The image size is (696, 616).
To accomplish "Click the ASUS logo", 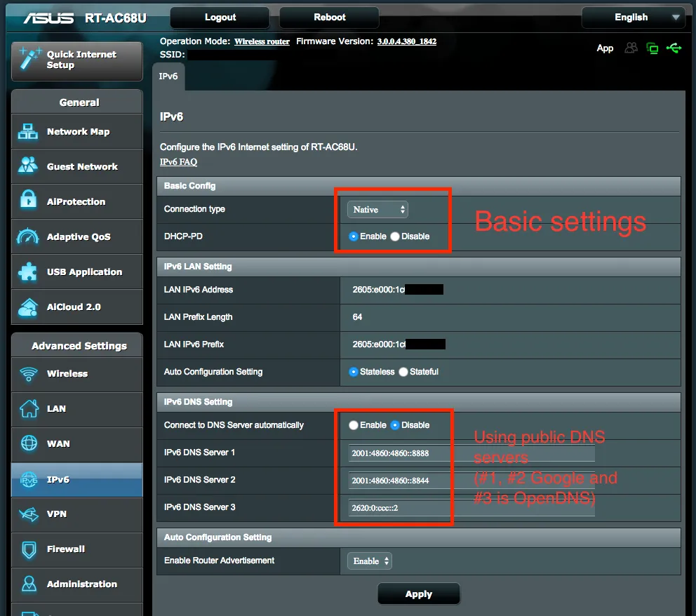I will (49, 18).
